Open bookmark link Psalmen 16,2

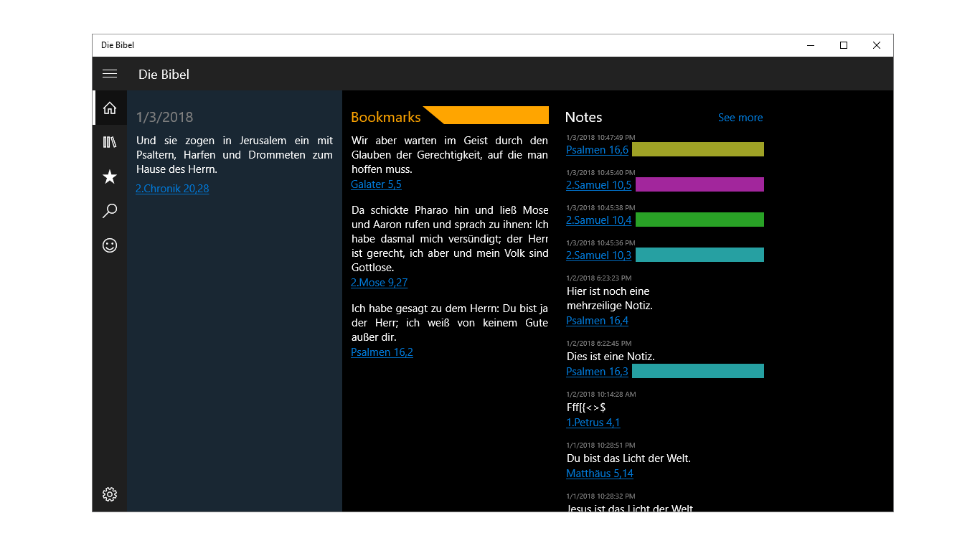(382, 352)
